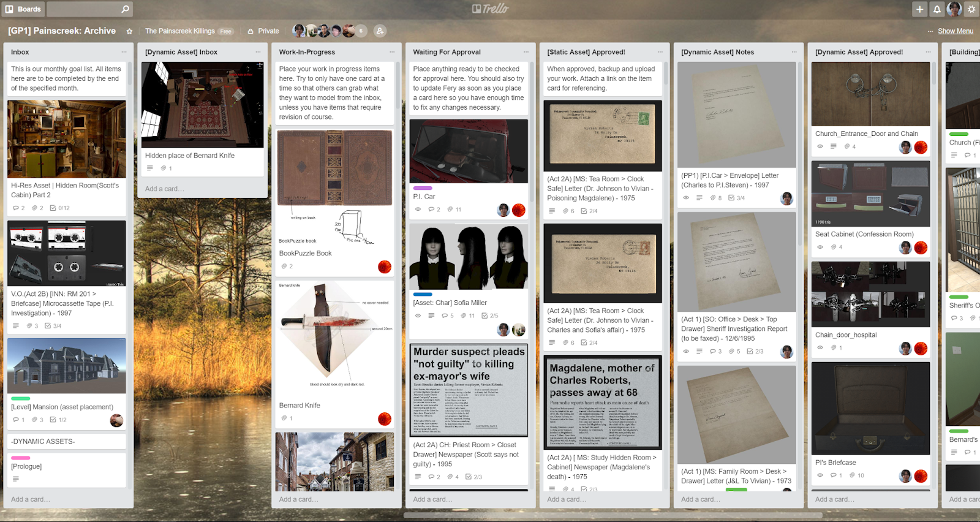The width and height of the screenshot is (980, 522).
Task: Click green label on Mansion card
Action: [21, 398]
